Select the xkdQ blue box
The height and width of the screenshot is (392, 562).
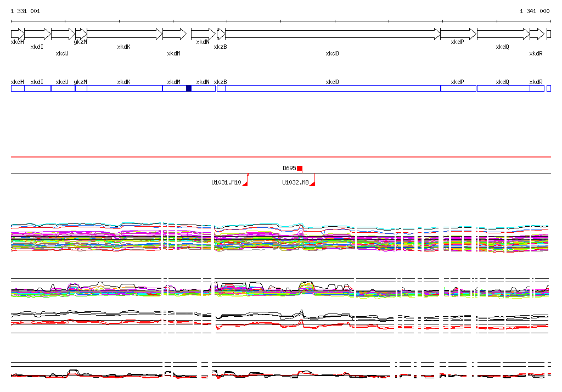coord(504,88)
